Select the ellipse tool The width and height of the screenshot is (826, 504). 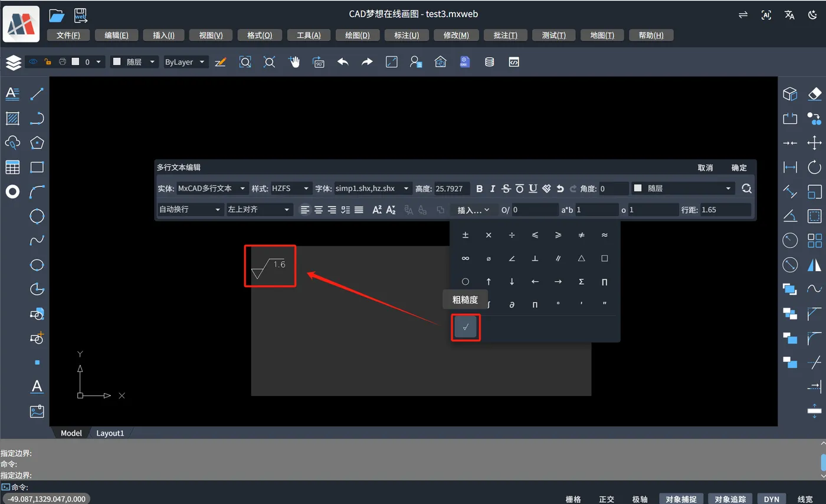(x=37, y=265)
